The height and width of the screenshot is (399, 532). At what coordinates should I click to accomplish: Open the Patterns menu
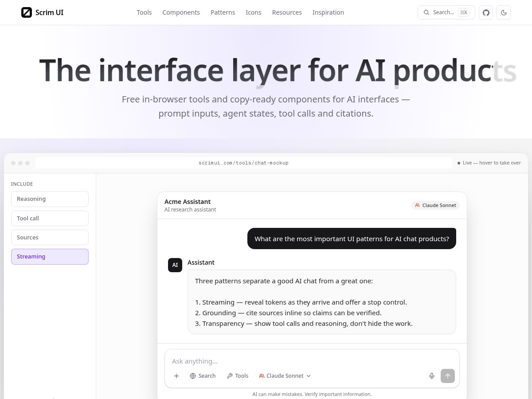223,12
